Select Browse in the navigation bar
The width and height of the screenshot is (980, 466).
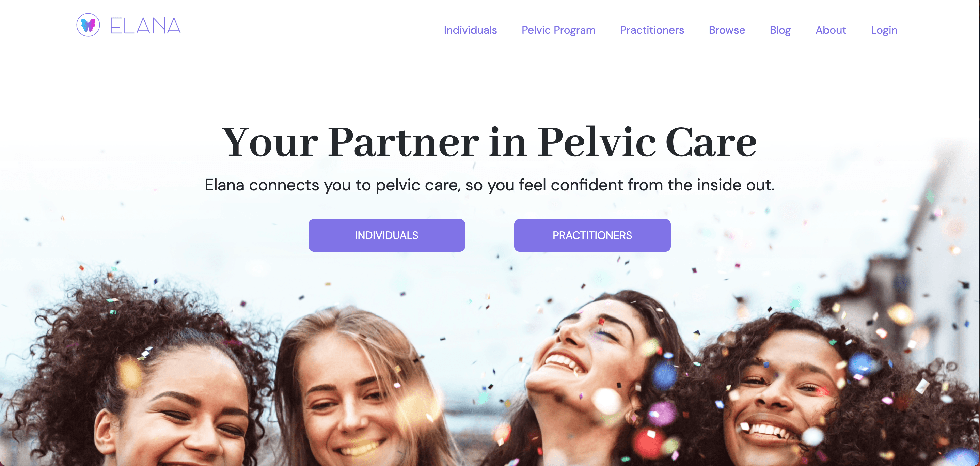coord(727,30)
